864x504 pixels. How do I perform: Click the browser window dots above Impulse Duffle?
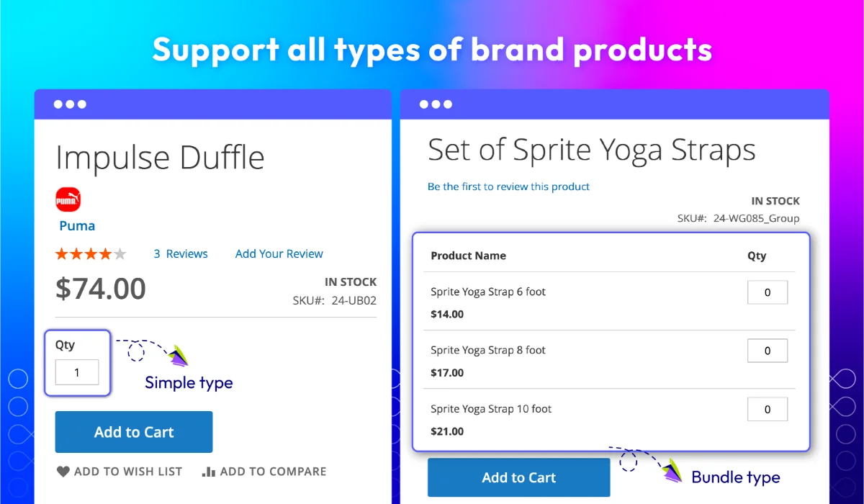coord(70,104)
